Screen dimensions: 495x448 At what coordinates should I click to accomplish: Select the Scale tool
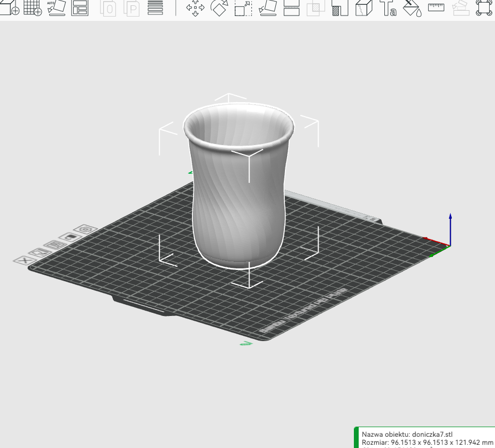pos(243,8)
